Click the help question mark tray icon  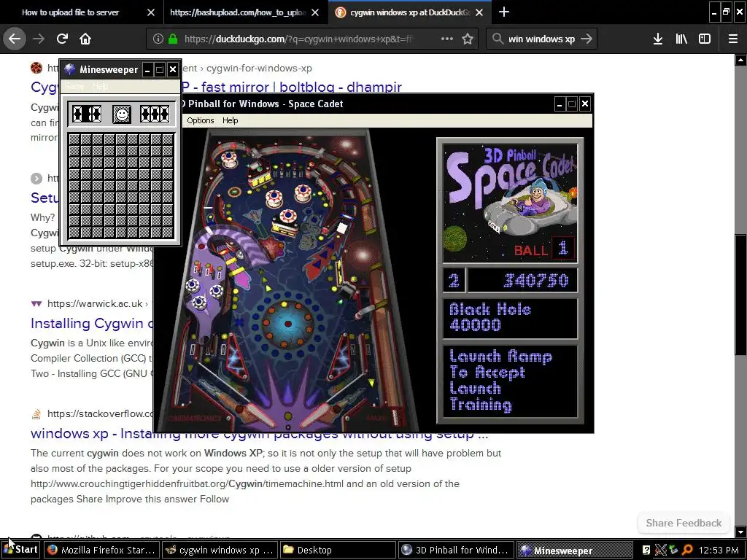646,550
